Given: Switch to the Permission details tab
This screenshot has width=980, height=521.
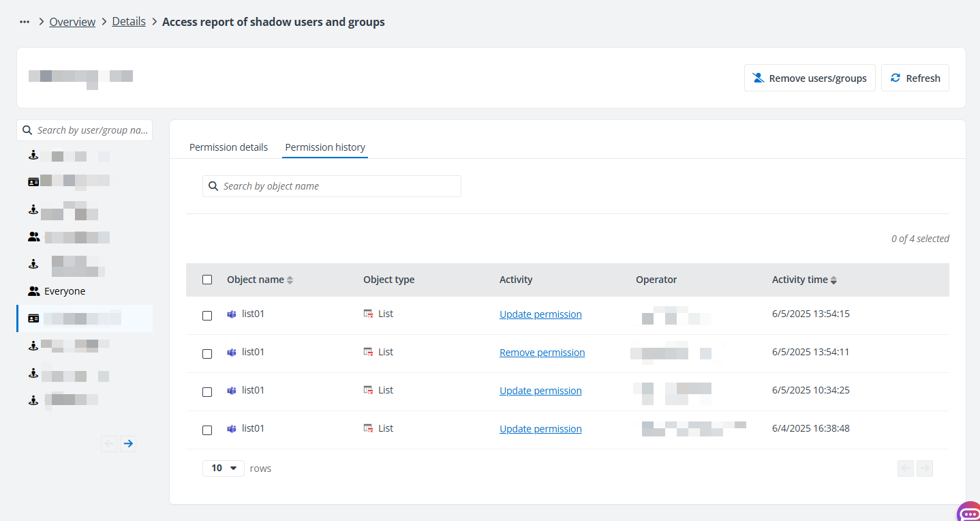Looking at the screenshot, I should pyautogui.click(x=228, y=147).
